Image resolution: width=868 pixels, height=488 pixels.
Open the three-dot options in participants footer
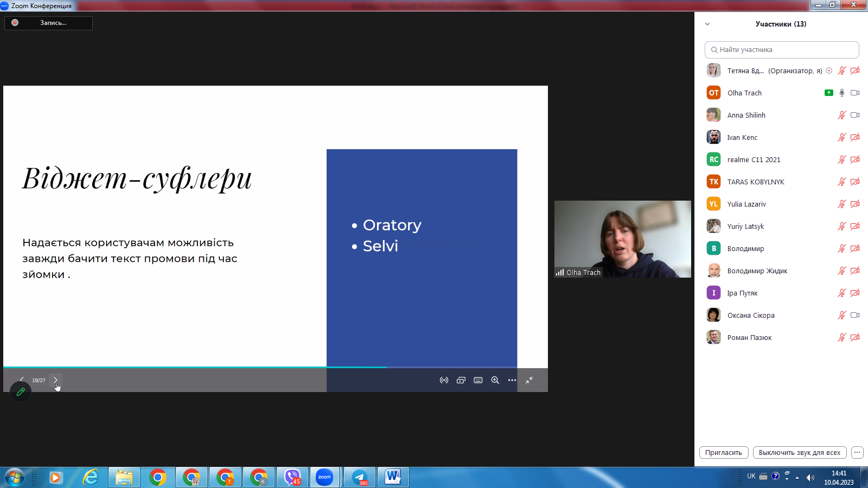(x=857, y=452)
